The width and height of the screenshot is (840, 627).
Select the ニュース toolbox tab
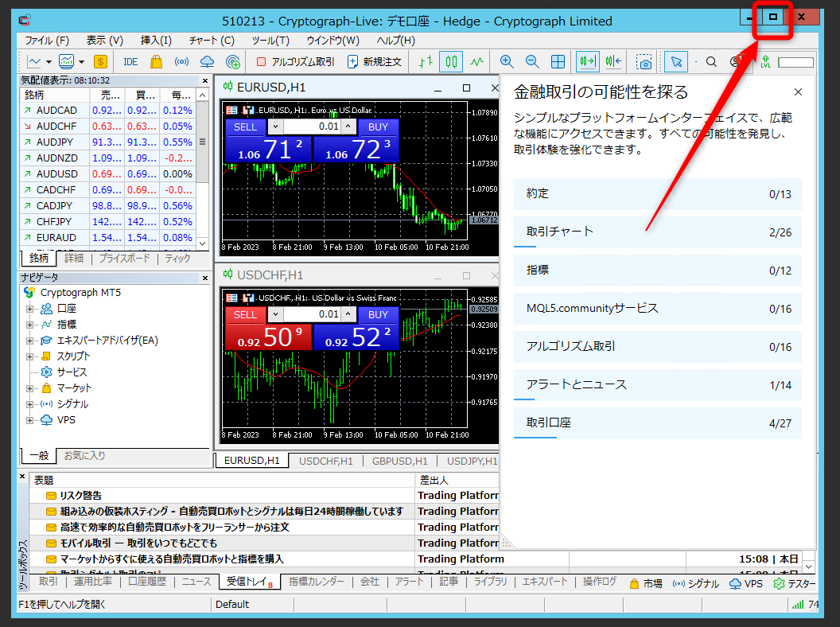coord(196,582)
